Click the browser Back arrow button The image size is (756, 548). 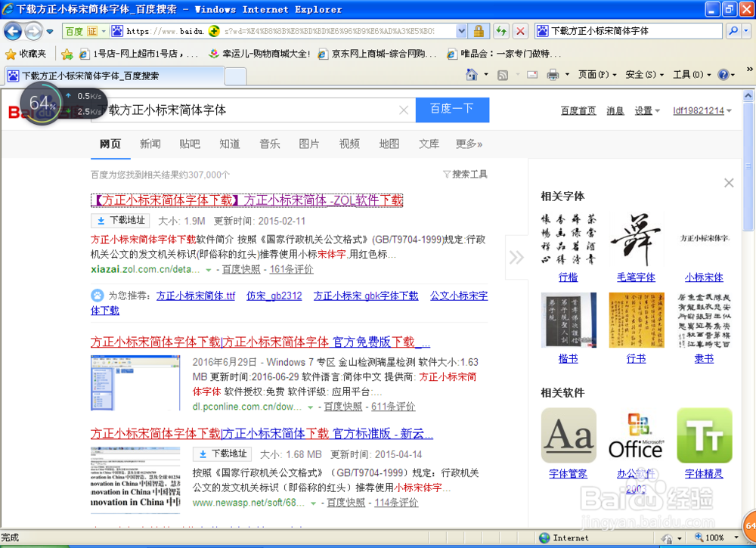point(13,32)
